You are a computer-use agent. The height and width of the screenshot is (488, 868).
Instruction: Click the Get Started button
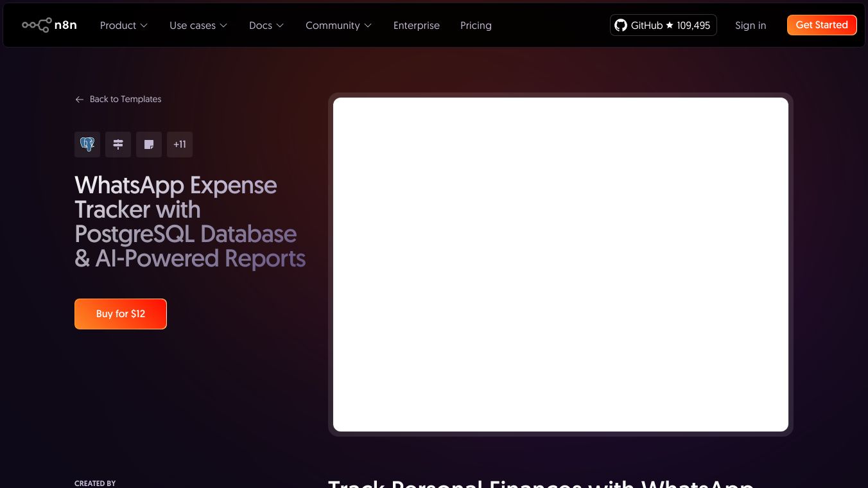(x=822, y=25)
